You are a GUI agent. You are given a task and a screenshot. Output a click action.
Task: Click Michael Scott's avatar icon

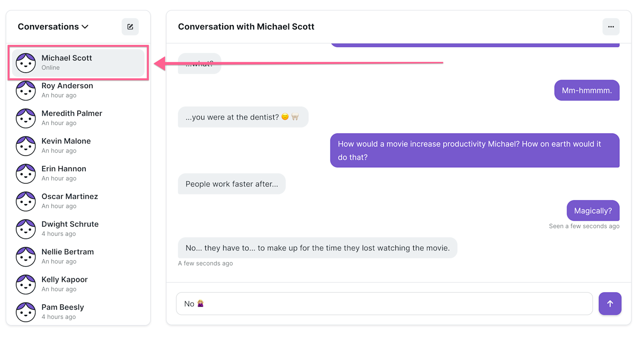pyautogui.click(x=26, y=63)
